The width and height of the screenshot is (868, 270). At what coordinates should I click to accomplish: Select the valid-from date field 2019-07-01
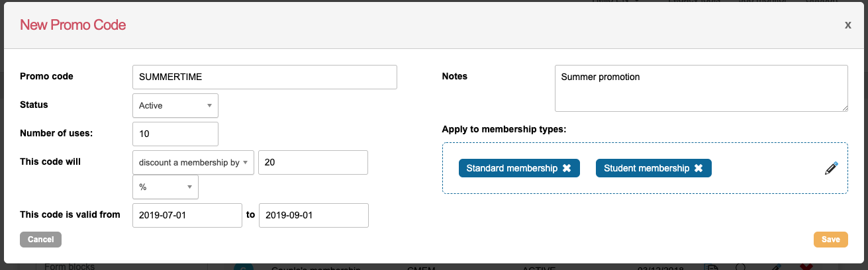tap(187, 215)
